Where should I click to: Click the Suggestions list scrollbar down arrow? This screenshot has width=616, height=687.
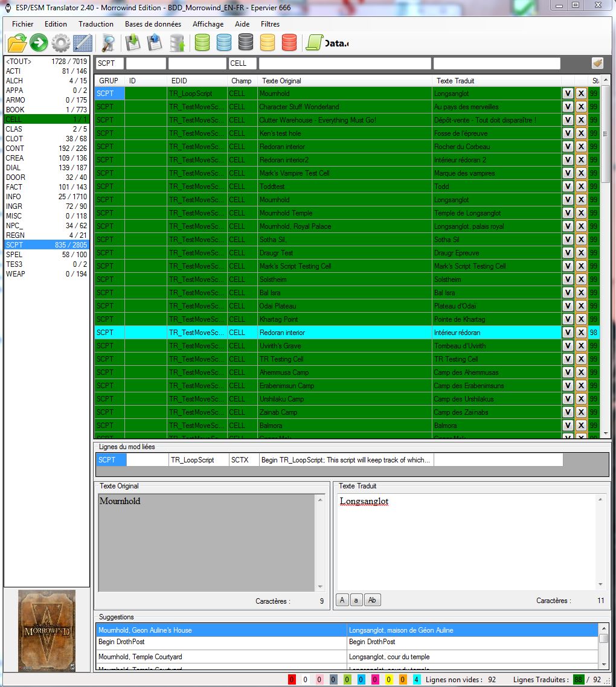604,665
